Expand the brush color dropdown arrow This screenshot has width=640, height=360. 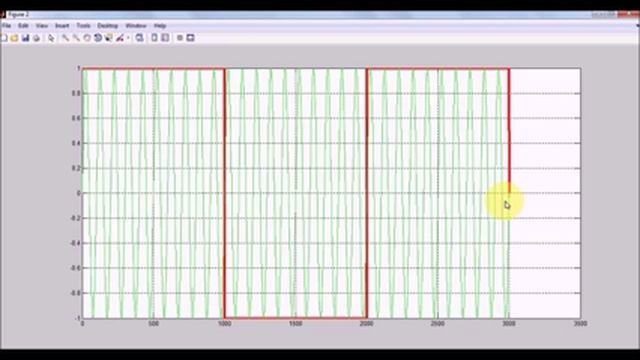pos(128,38)
